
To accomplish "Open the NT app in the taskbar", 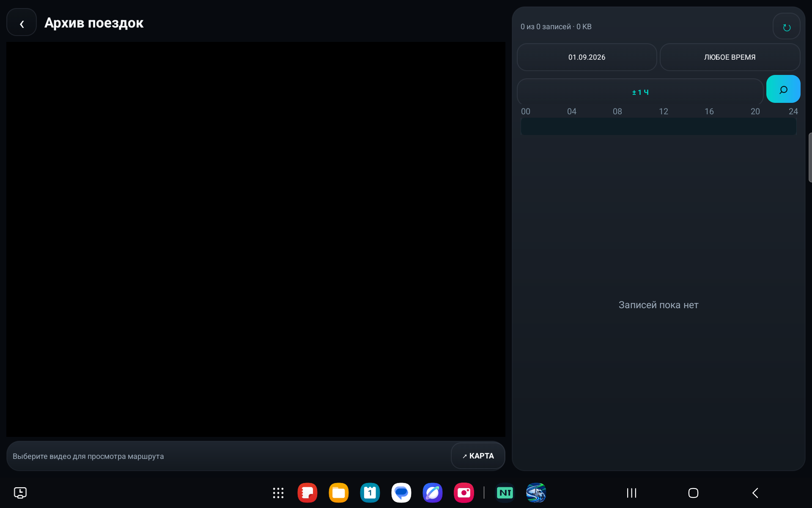I will [x=505, y=493].
